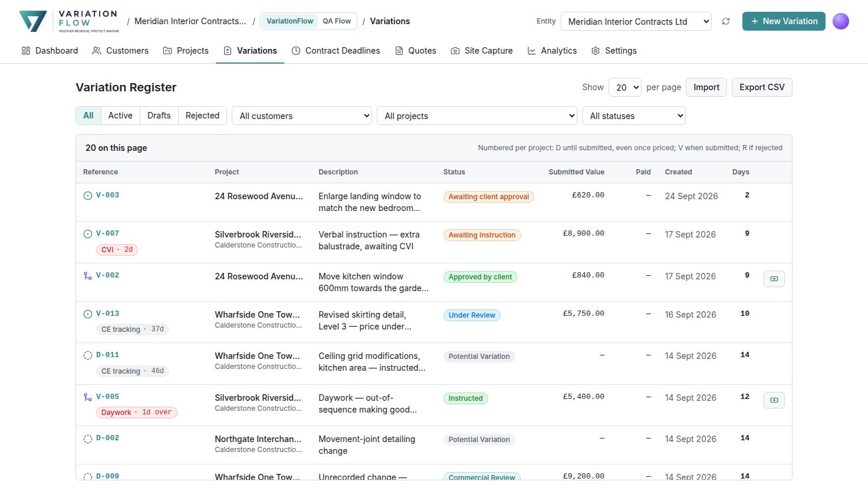Select the All filter
Image resolution: width=868 pixels, height=488 pixels.
(x=88, y=116)
